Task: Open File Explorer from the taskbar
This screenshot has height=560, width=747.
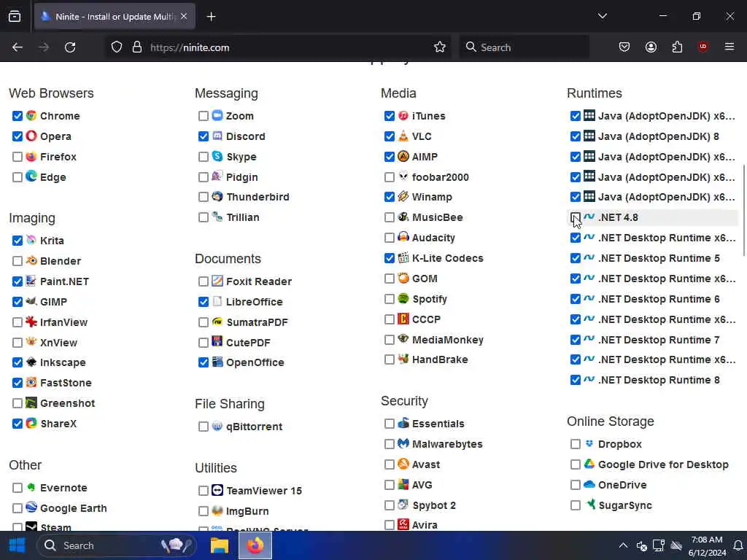Action: click(220, 545)
